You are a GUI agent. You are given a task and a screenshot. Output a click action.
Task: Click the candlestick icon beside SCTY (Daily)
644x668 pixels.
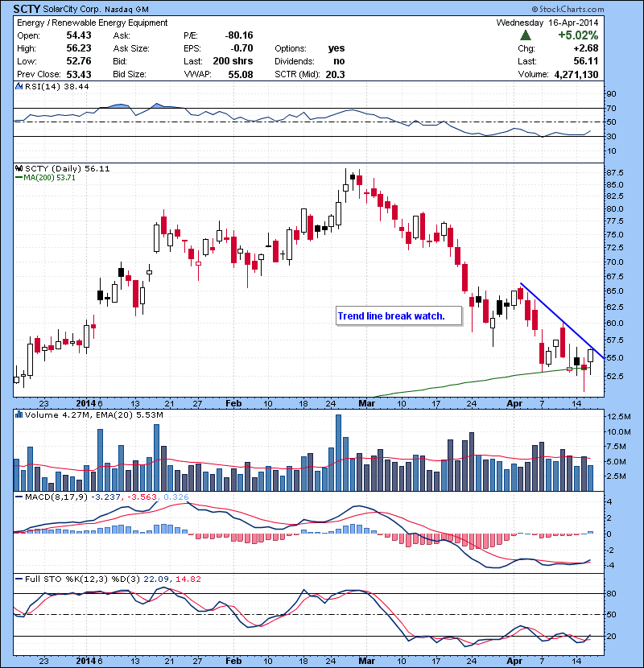(19, 169)
